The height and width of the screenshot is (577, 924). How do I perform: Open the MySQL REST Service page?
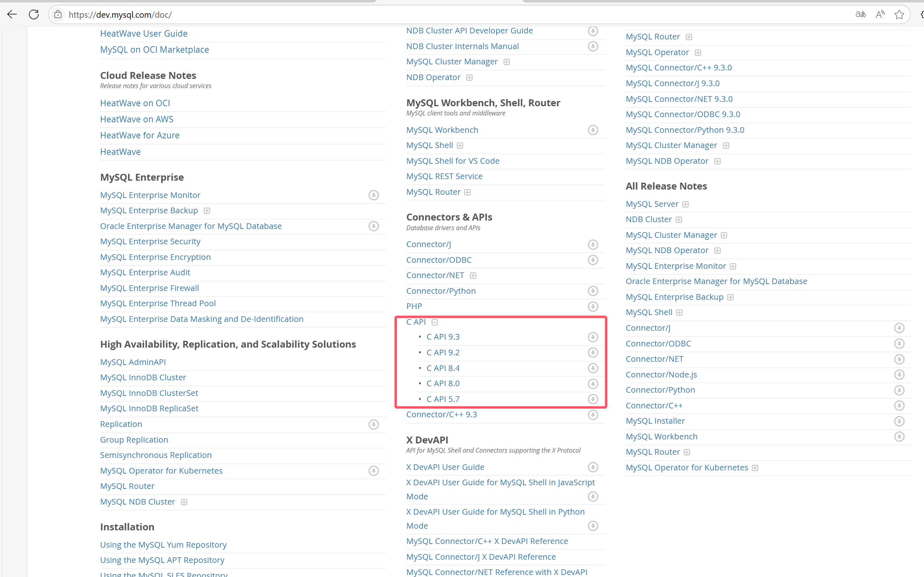point(444,176)
